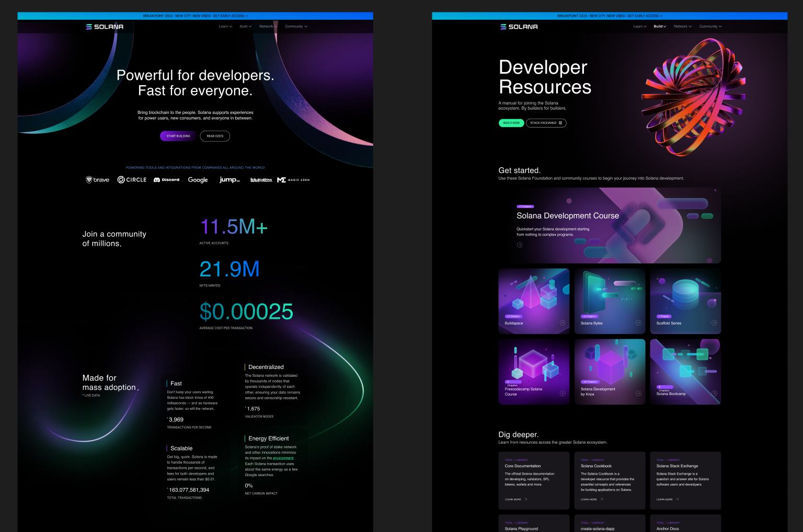
Task: Open the highlighted Build menu on Developer Resources
Action: pyautogui.click(x=660, y=27)
